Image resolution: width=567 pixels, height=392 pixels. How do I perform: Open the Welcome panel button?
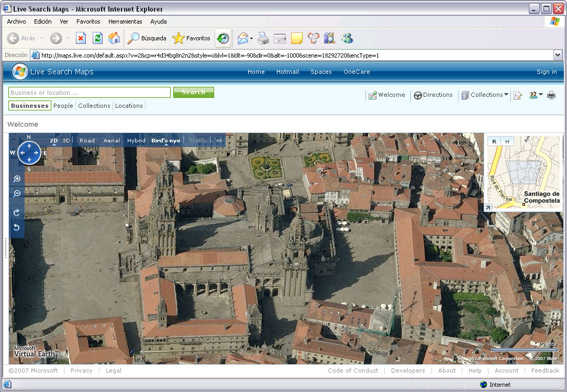[386, 95]
